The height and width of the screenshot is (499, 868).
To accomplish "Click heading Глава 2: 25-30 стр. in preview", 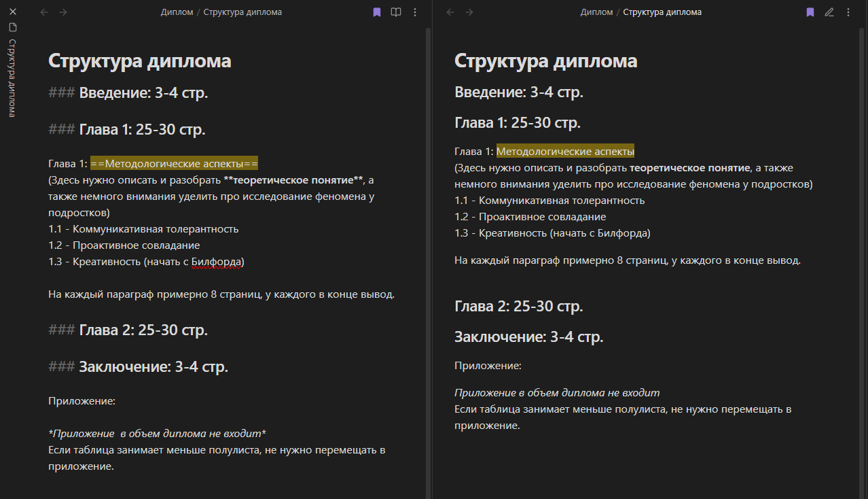I will [519, 307].
